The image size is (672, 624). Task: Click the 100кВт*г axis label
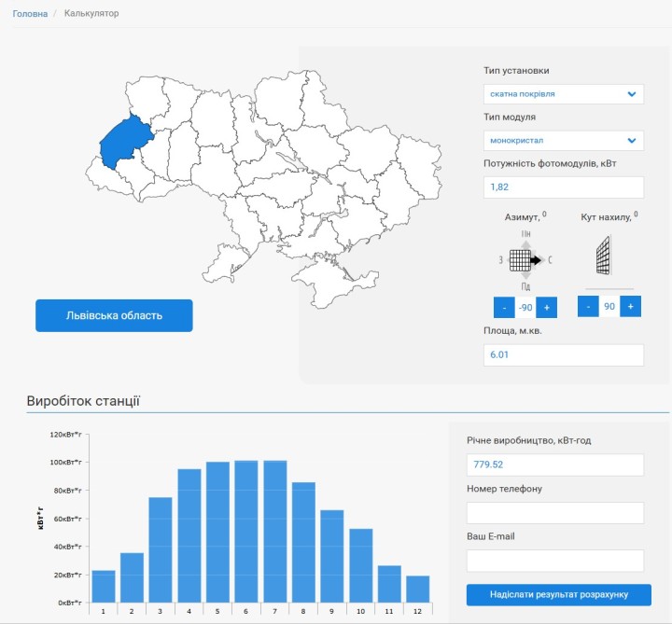point(66,463)
